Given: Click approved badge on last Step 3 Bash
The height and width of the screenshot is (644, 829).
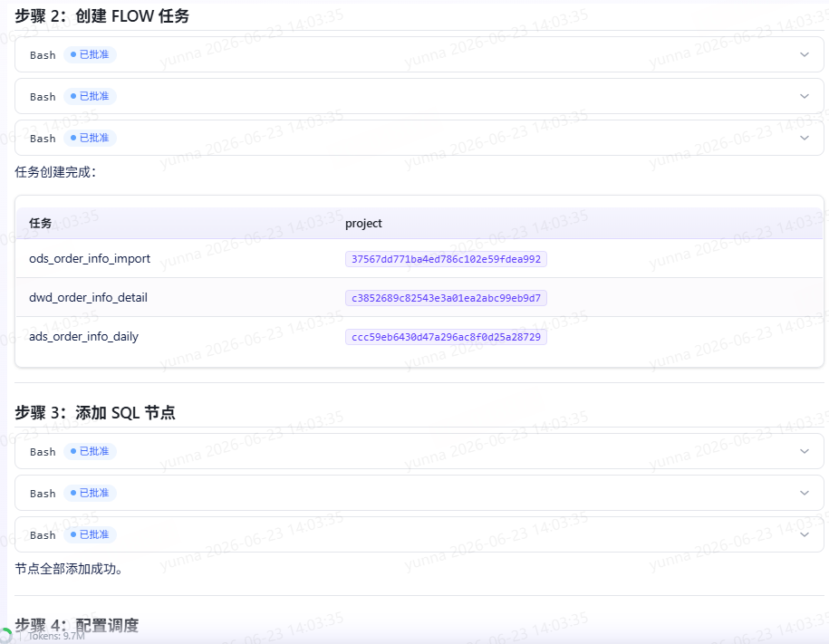Looking at the screenshot, I should 90,534.
